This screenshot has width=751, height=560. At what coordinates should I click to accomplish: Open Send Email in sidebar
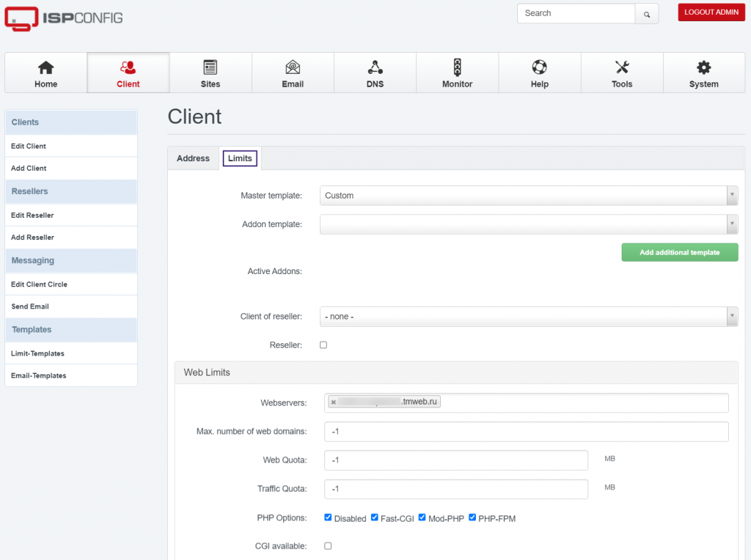pos(71,306)
